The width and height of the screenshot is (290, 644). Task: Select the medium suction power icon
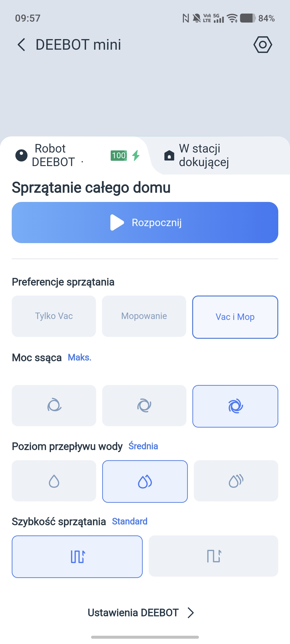144,405
